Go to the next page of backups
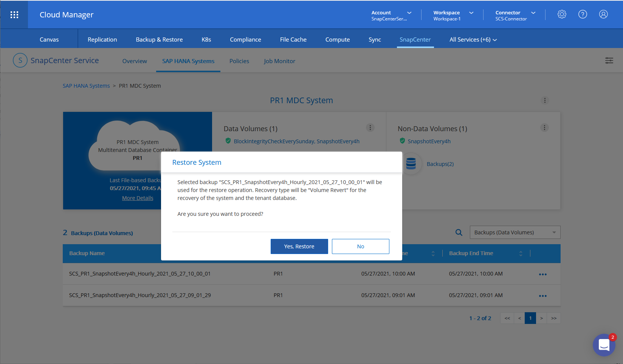The width and height of the screenshot is (623, 364). (541, 318)
